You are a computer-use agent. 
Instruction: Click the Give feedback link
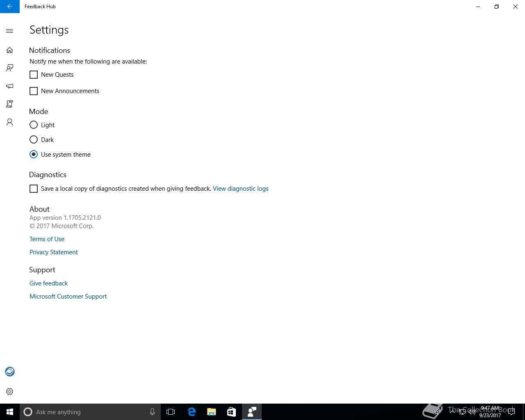pyautogui.click(x=48, y=283)
